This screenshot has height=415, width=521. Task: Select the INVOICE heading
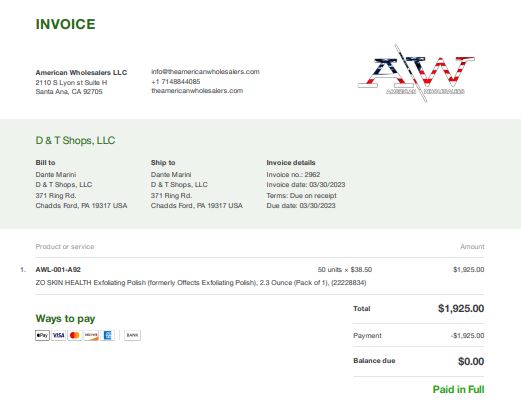click(66, 24)
